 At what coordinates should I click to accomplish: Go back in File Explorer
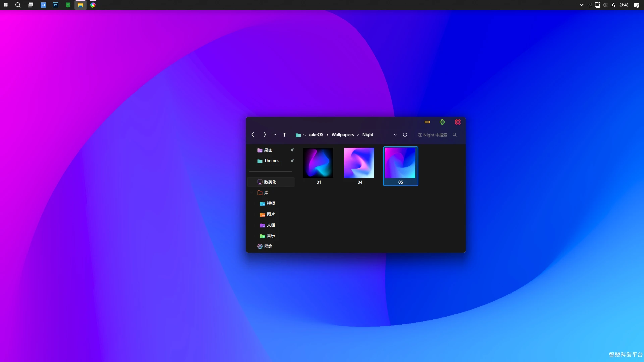(x=253, y=135)
